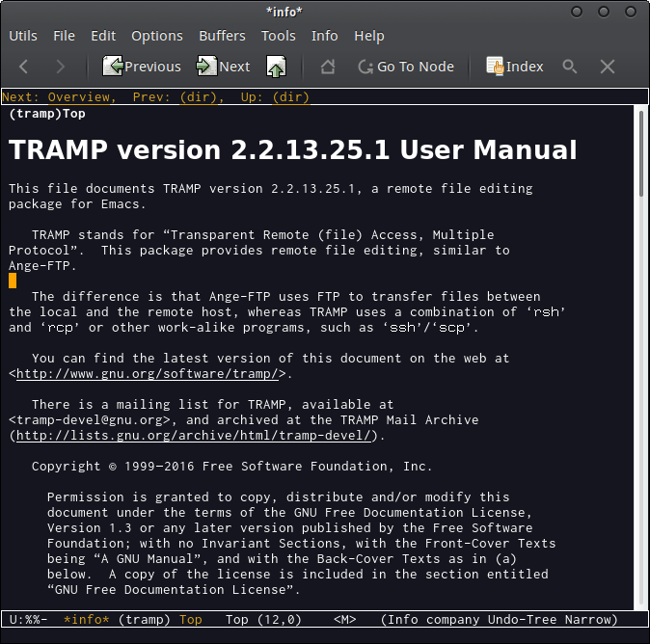
Task: Click the Copyright 1999–2016 line
Action: tap(231, 467)
